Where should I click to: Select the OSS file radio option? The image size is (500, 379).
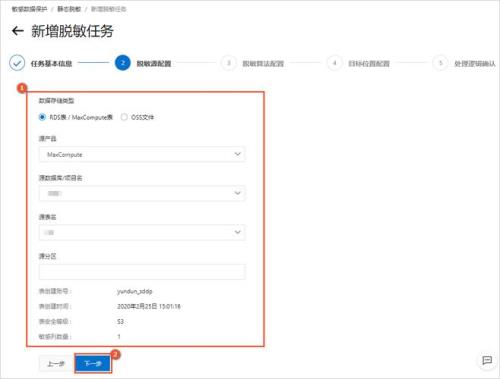[x=124, y=117]
